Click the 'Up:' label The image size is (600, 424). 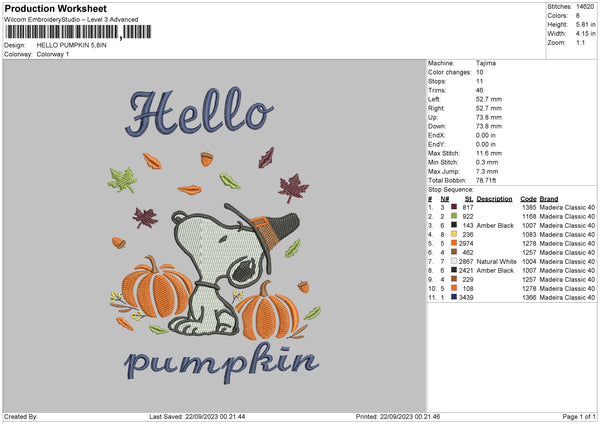433,117
